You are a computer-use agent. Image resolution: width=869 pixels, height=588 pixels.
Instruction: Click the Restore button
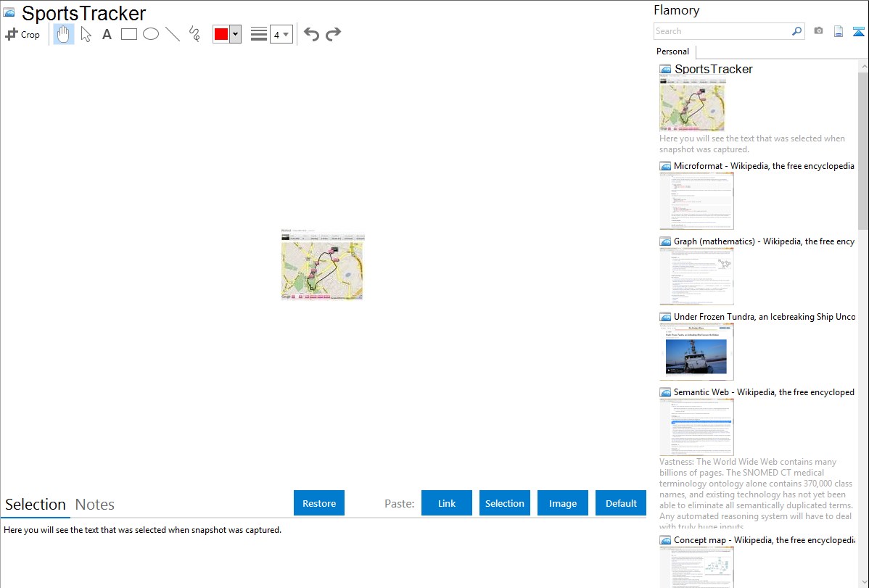319,503
